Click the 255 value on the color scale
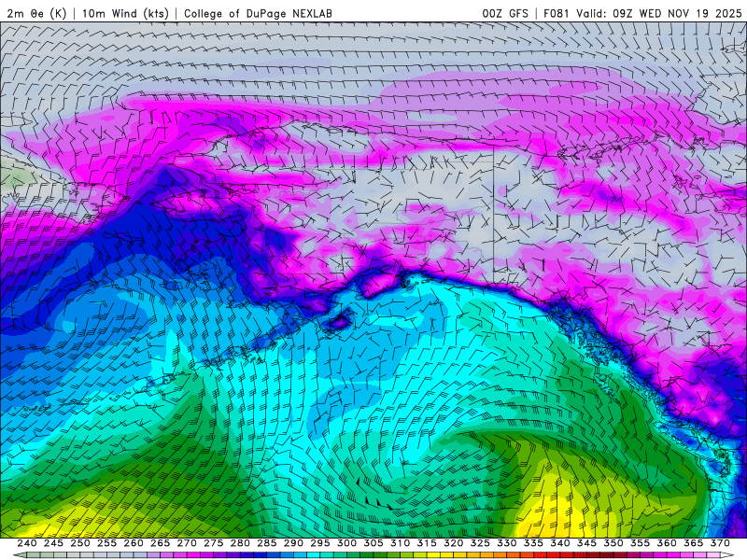Image resolution: width=747 pixels, height=560 pixels. [106, 543]
